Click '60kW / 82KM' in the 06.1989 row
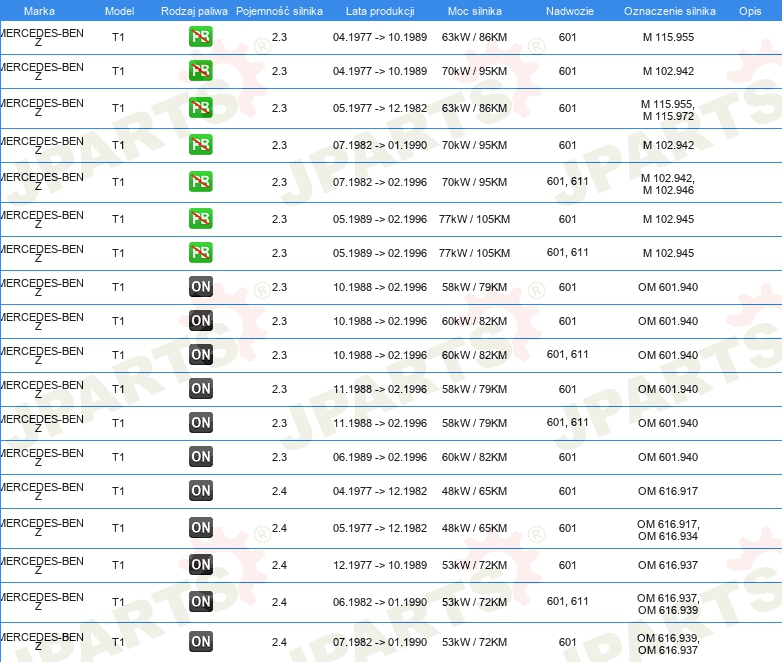Screen dimensions: 782x662 pos(474,457)
